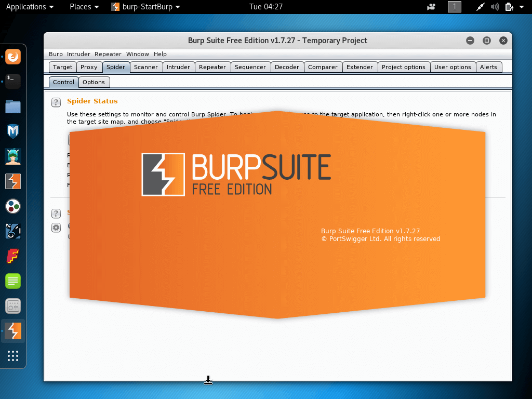The height and width of the screenshot is (399, 532).
Task: Open Maltego circles dock icon
Action: coord(13,206)
